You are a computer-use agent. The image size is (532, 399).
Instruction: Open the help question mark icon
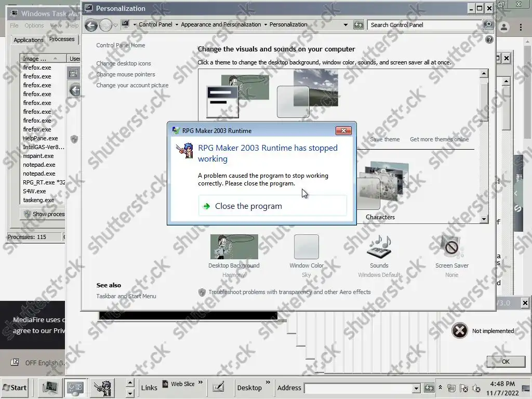(x=489, y=39)
